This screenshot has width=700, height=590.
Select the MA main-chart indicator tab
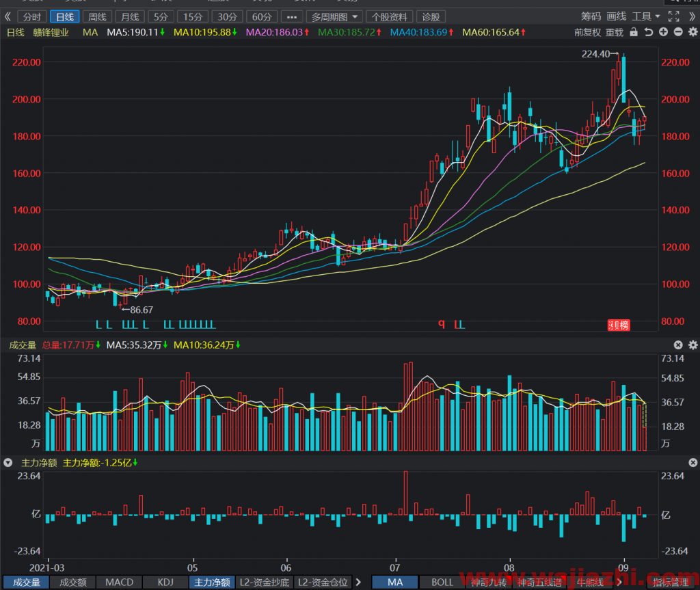pyautogui.click(x=395, y=582)
